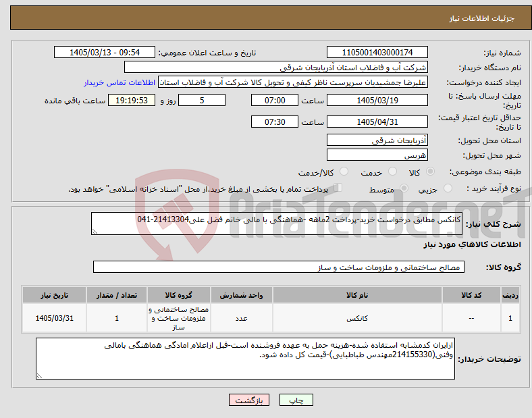Screen dimensions: 532x418
Task: Select the کالا radio button
Action: point(430,172)
